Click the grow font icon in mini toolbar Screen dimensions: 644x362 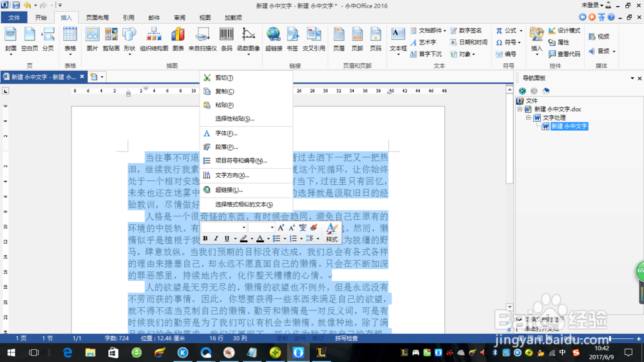[x=281, y=227]
